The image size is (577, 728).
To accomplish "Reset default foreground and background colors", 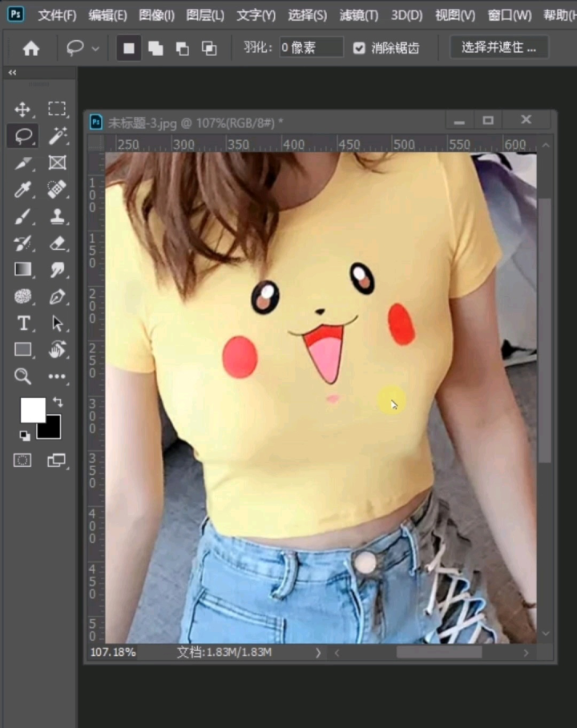I will (x=25, y=436).
